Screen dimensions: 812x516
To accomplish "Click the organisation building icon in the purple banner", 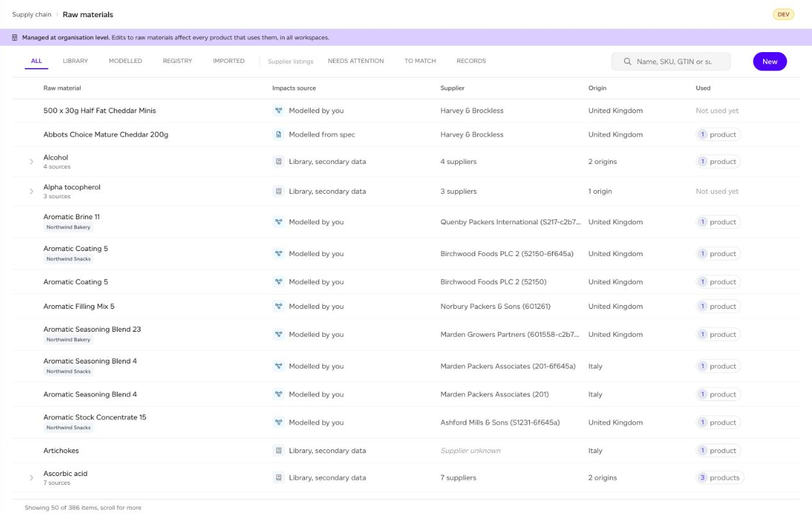I will 15,37.
